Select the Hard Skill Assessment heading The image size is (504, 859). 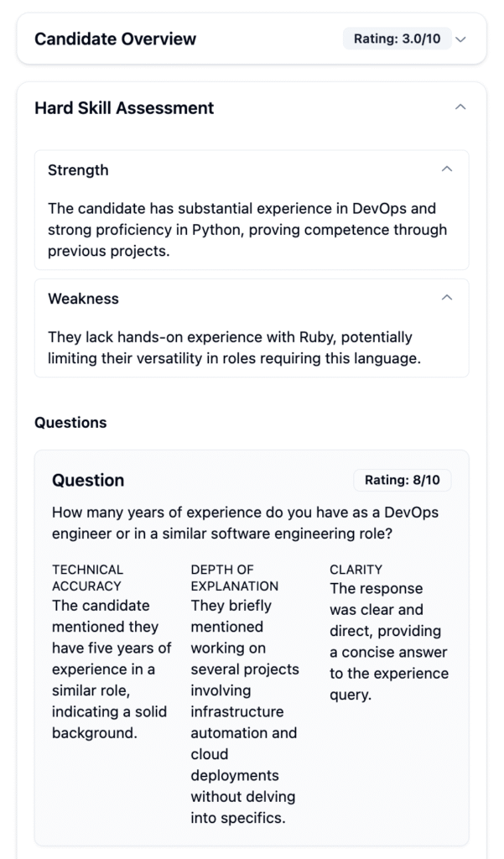click(x=124, y=108)
